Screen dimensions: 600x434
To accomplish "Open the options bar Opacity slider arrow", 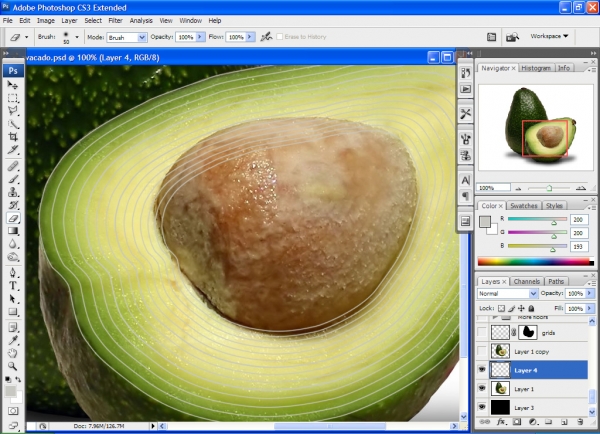I will [200, 37].
